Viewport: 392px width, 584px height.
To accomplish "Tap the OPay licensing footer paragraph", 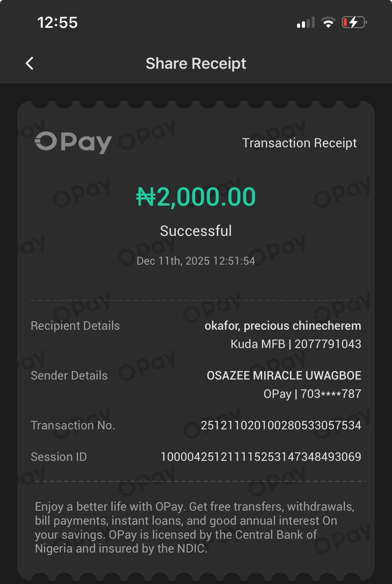I will pos(194,527).
